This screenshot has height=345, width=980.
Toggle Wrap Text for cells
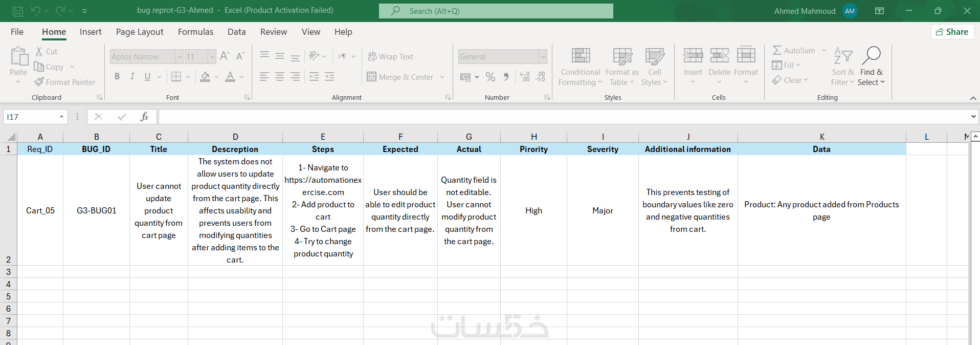click(390, 56)
